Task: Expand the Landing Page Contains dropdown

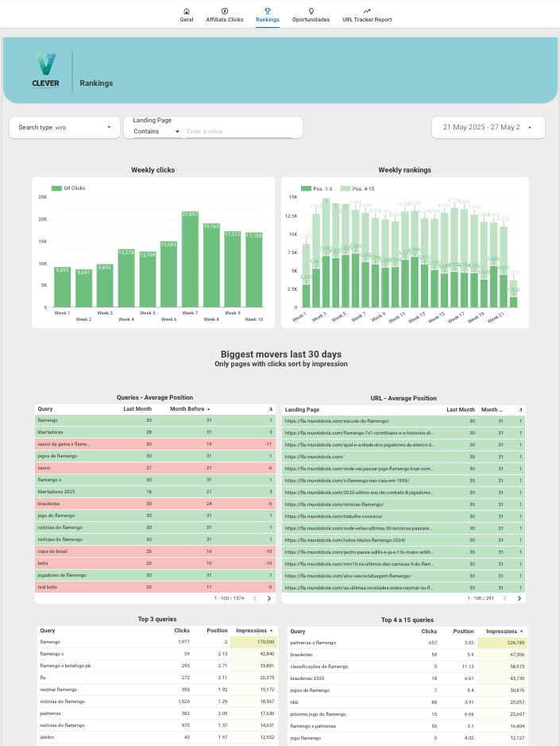Action: tap(156, 131)
